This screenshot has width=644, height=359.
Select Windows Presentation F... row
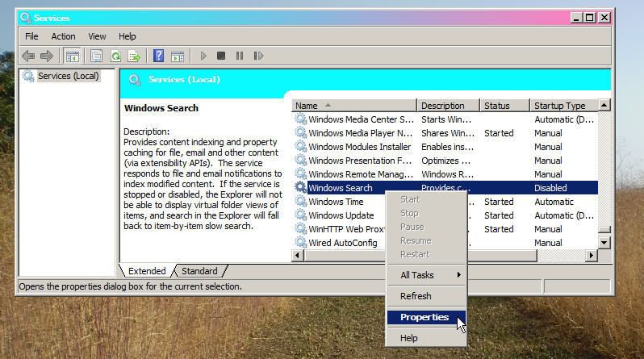point(445,161)
